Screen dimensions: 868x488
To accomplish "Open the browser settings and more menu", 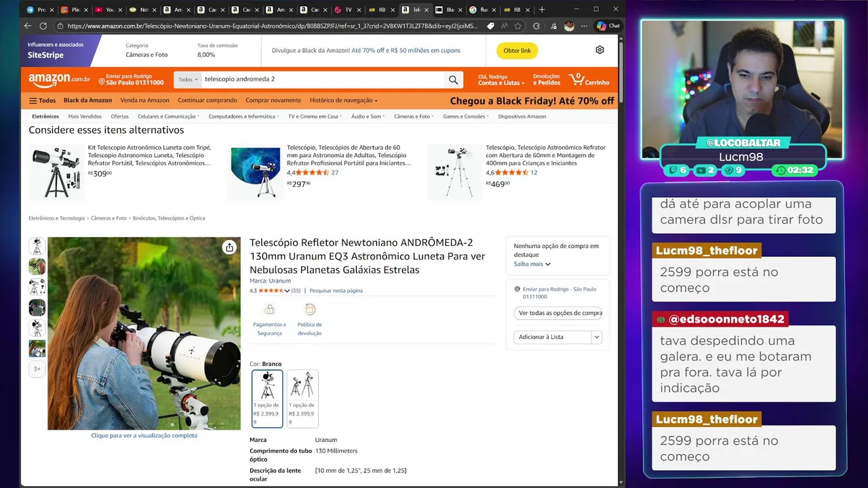I will [584, 26].
